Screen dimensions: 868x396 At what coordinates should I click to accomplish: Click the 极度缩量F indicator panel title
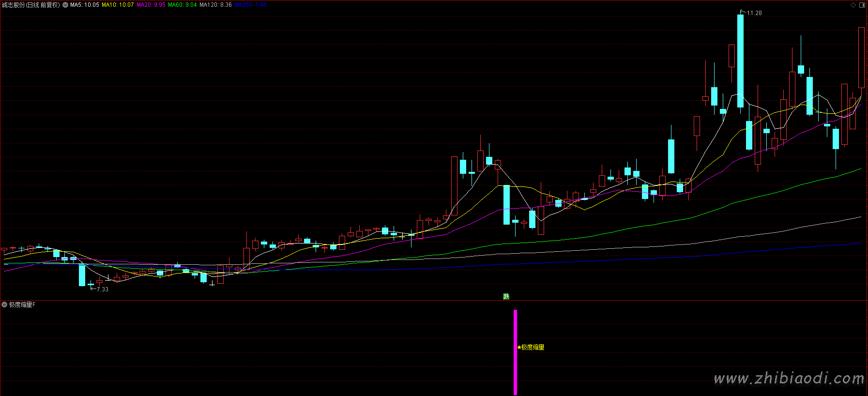pyautogui.click(x=22, y=305)
